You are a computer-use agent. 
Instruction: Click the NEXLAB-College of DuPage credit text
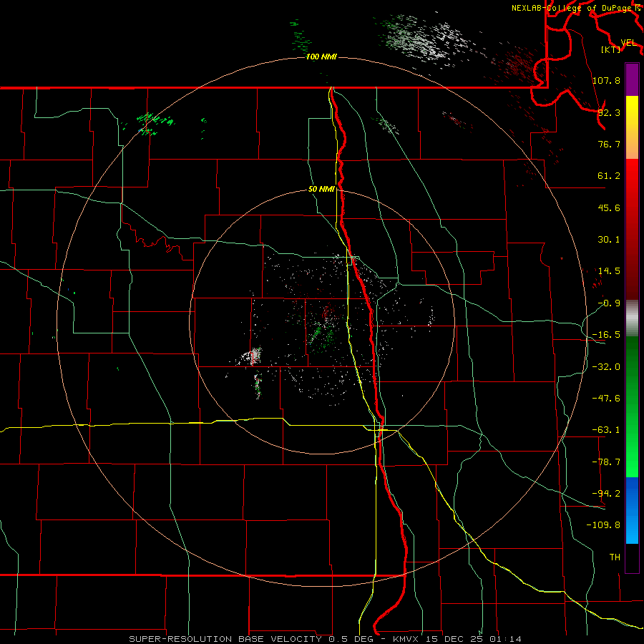click(x=572, y=8)
